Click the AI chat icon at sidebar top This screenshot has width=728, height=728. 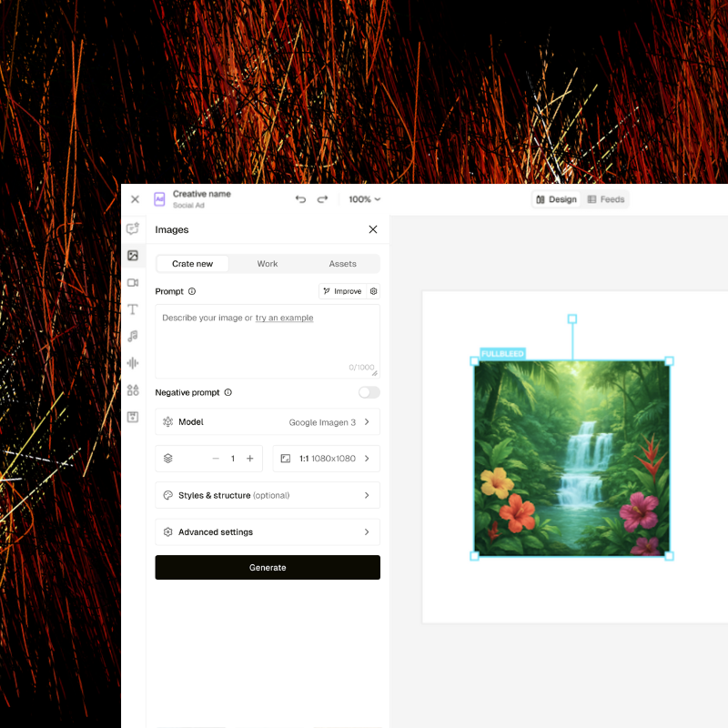(x=133, y=228)
